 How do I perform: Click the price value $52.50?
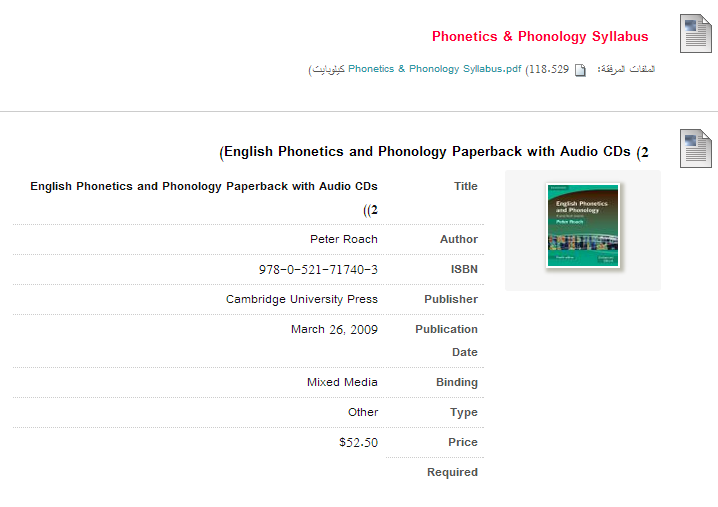point(359,442)
